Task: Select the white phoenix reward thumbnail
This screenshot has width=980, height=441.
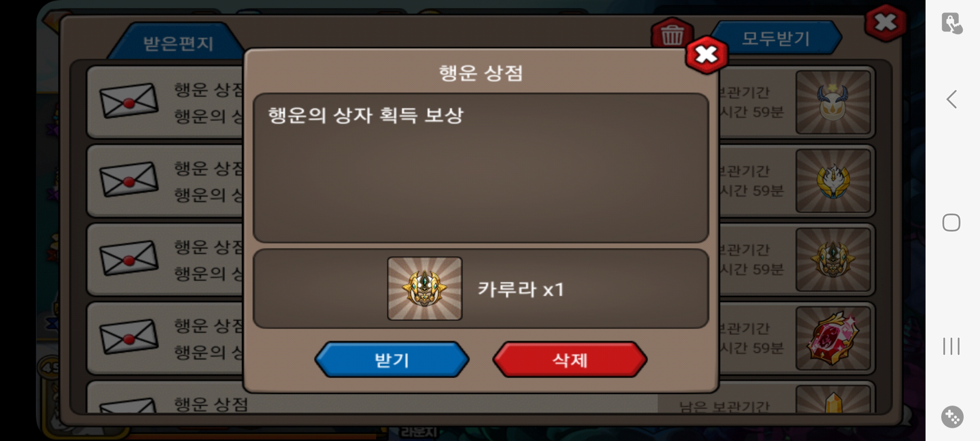Action: 833,181
